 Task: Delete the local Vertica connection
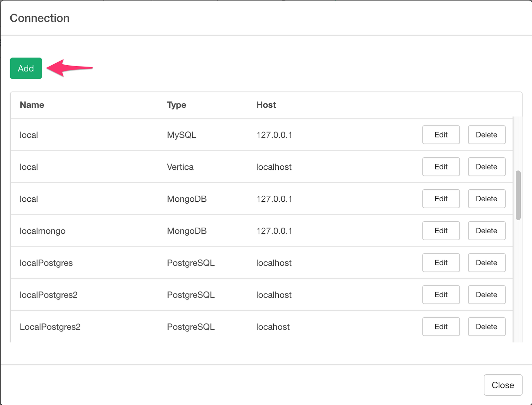coord(486,167)
